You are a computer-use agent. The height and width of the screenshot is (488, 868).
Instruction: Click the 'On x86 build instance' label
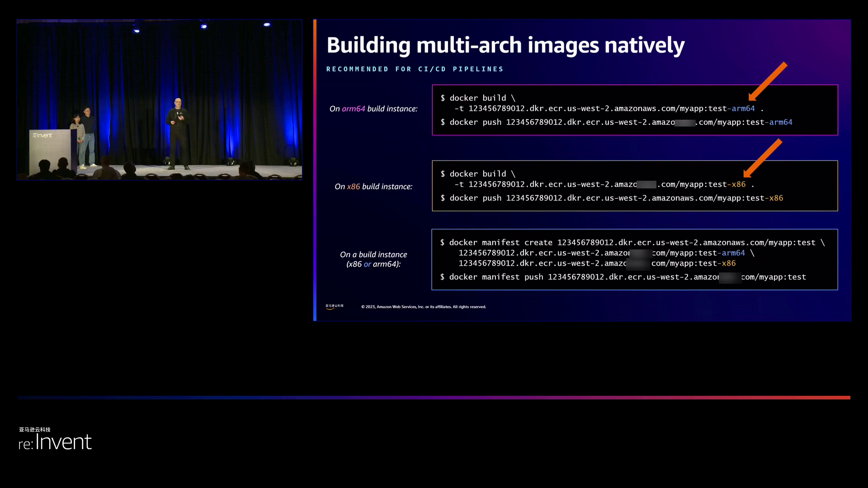tap(373, 187)
